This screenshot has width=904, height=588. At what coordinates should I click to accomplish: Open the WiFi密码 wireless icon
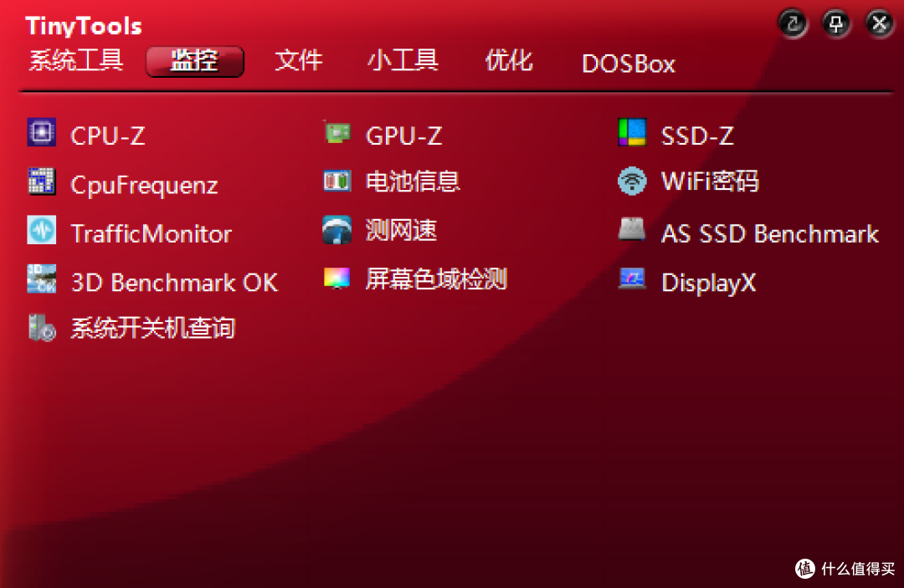coord(633,182)
